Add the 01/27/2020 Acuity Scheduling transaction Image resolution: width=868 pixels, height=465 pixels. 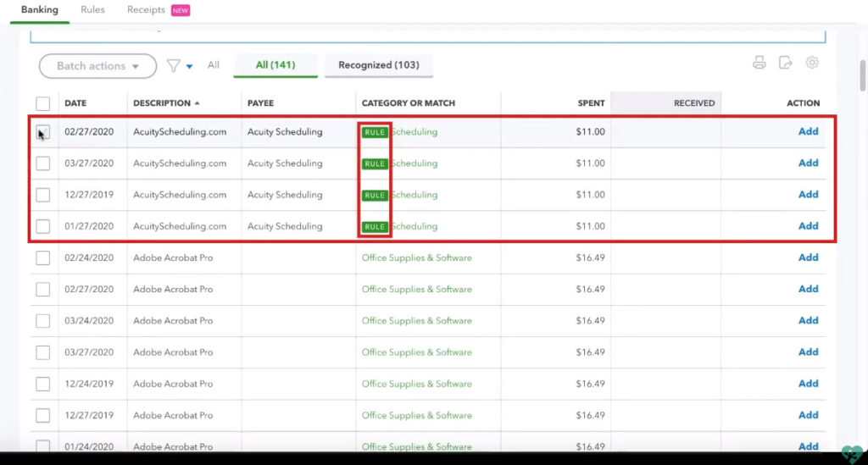(x=808, y=226)
